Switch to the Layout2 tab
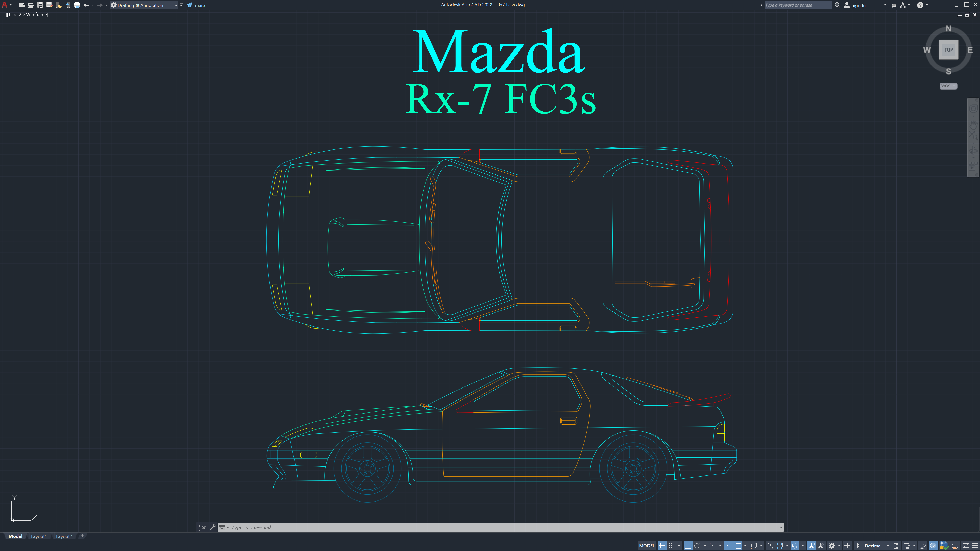 [64, 536]
